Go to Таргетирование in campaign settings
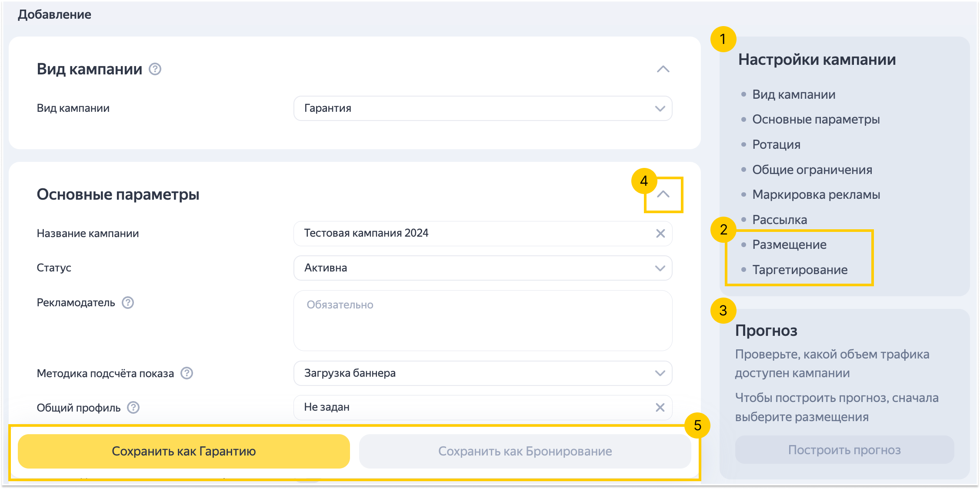 [x=800, y=270]
